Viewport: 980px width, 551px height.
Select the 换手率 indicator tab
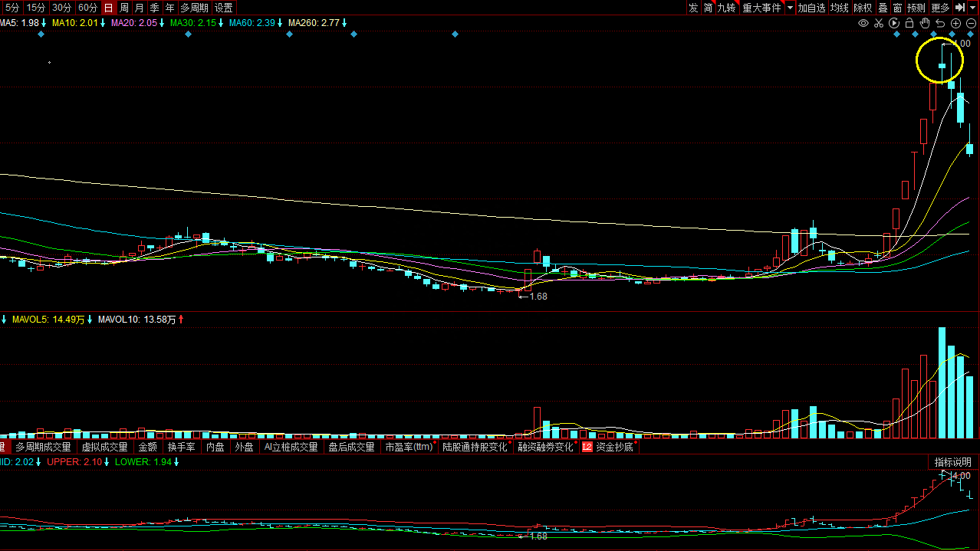tap(182, 447)
